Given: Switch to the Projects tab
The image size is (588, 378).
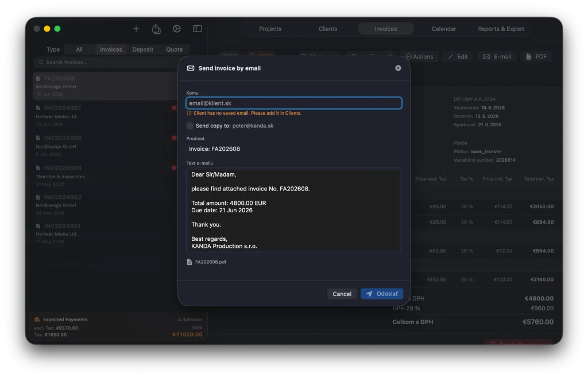Looking at the screenshot, I should point(270,29).
